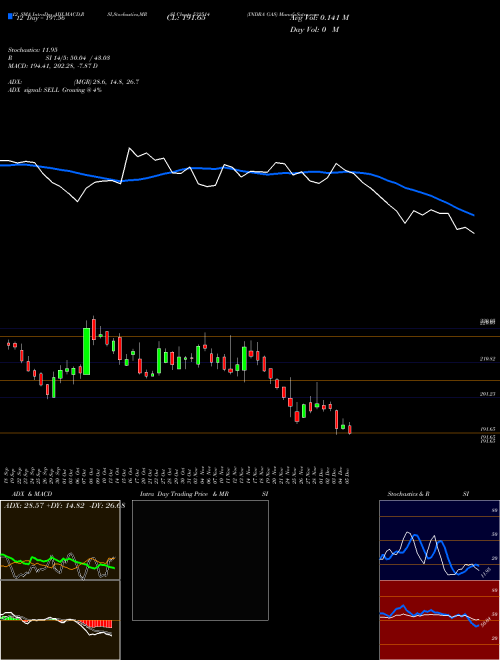Open the ADX indicator chart panel
Screen dimensions: 500x660
(60, 540)
